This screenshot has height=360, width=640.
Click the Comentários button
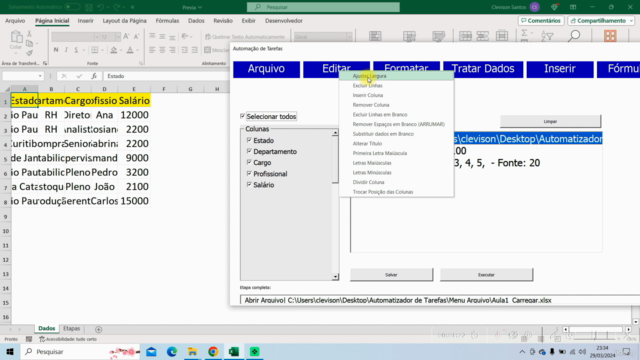pos(541,20)
